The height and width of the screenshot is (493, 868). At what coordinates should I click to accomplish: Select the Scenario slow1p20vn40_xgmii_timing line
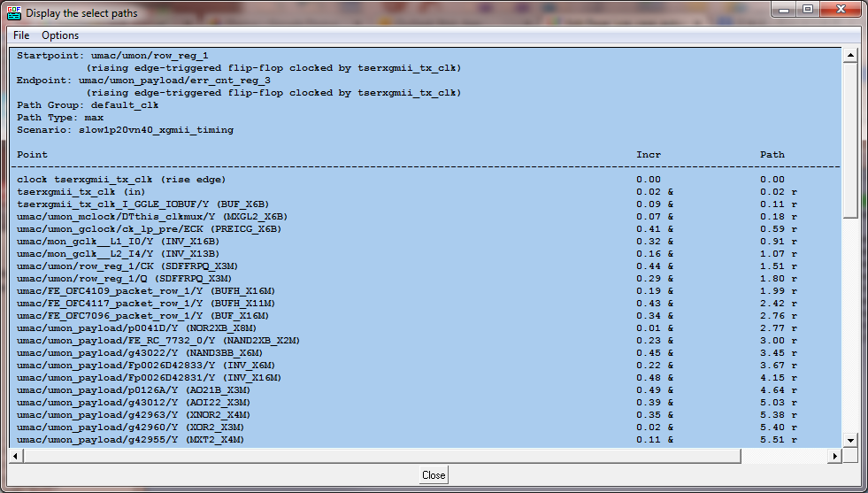click(125, 129)
